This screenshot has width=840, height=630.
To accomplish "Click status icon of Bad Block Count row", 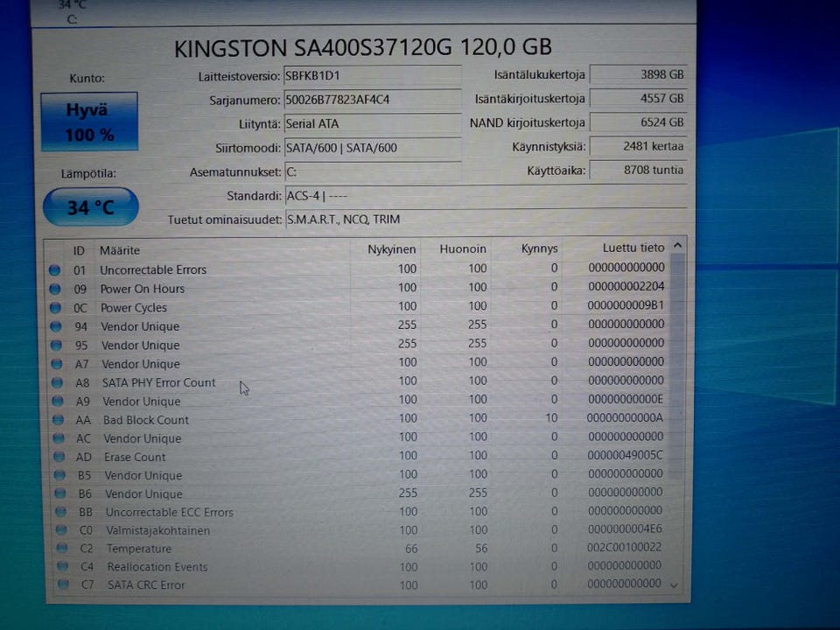I will pos(59,420).
